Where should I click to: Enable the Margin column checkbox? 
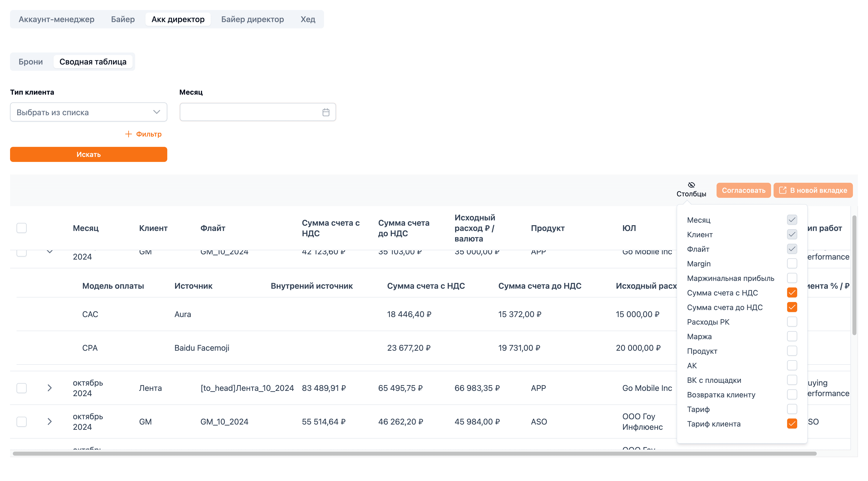(792, 263)
